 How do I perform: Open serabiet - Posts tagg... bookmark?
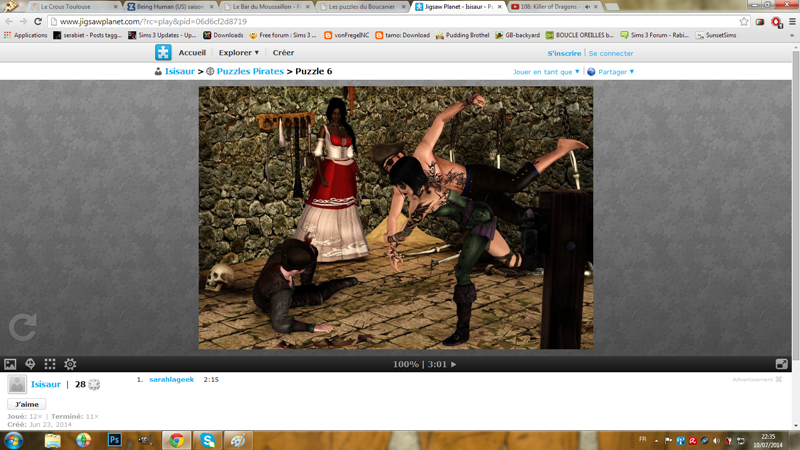87,35
